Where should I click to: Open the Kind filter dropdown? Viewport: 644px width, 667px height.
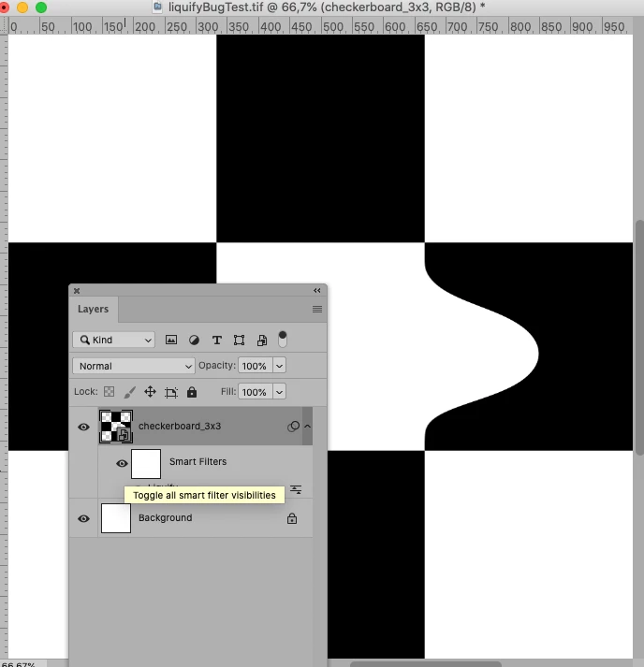(x=113, y=340)
